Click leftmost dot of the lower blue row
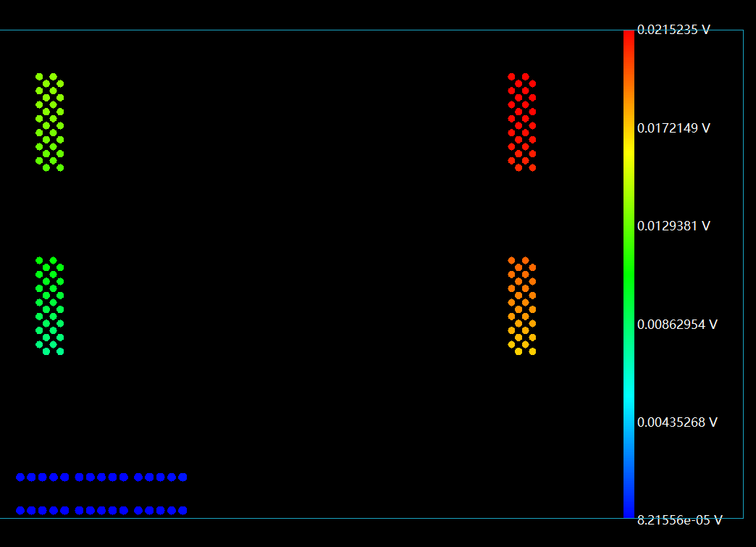 point(20,510)
